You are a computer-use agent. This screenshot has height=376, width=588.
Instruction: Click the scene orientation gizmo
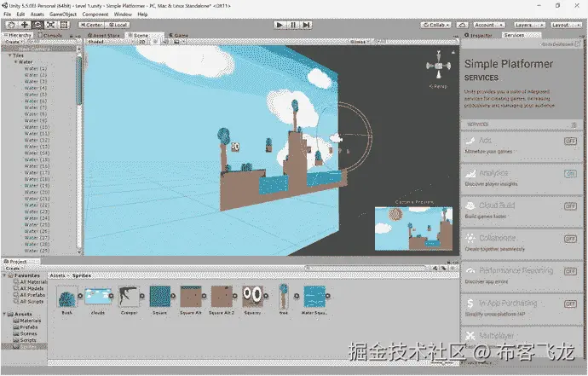(438, 66)
